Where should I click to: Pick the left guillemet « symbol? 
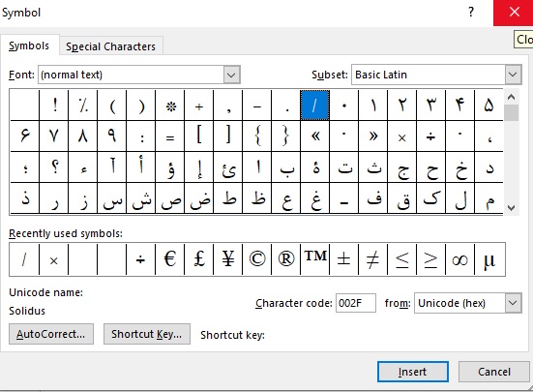[x=314, y=136]
